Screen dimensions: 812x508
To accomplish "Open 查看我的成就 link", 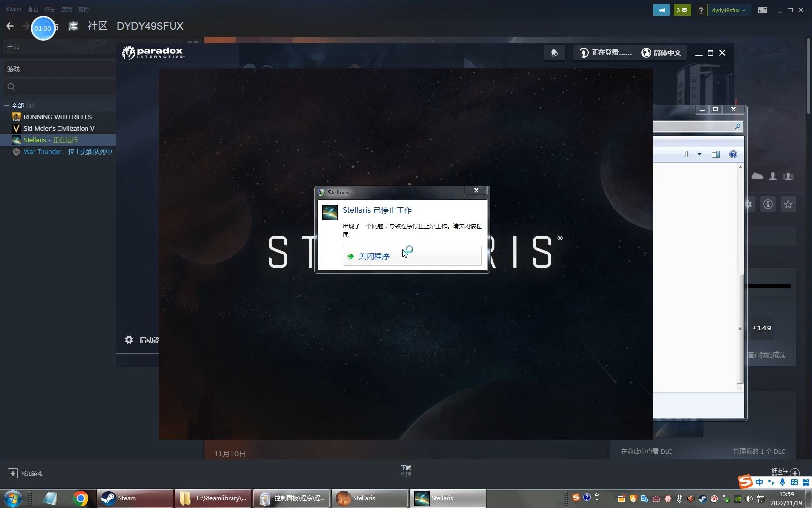I will (x=767, y=355).
